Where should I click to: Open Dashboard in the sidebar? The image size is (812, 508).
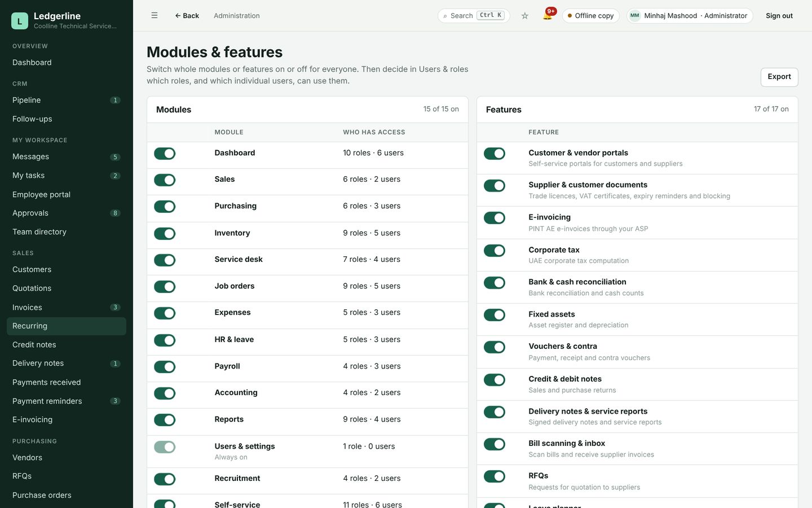click(x=67, y=63)
